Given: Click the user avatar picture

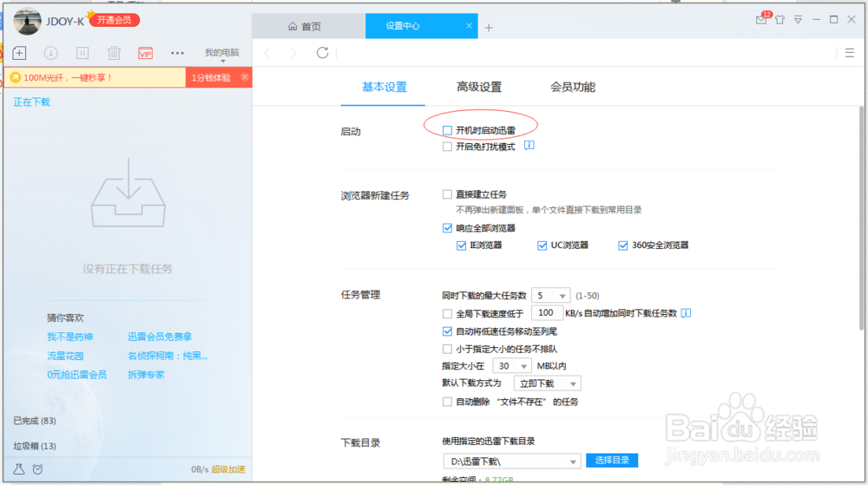Looking at the screenshot, I should 27,21.
